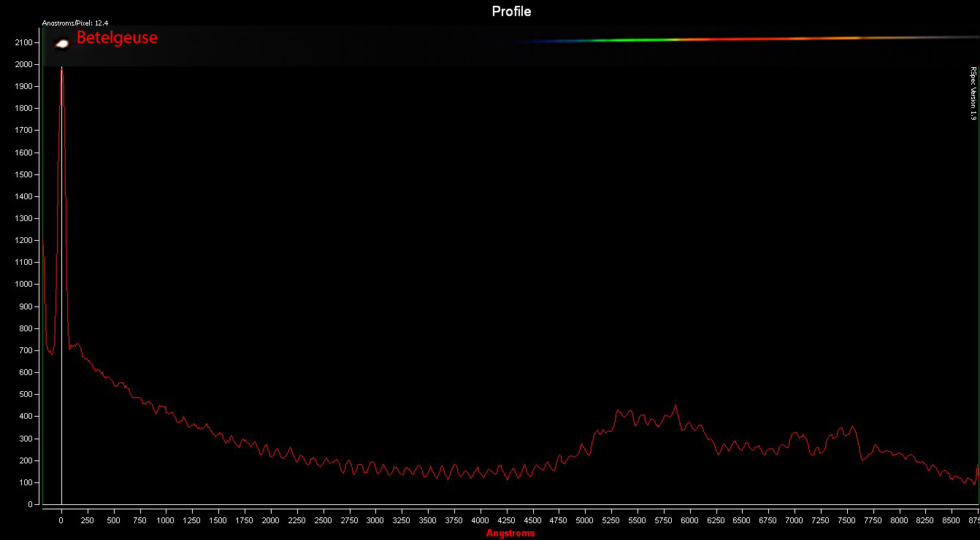Click the 5750 tick label on x-axis
Image resolution: width=980 pixels, height=540 pixels.
pos(664,521)
